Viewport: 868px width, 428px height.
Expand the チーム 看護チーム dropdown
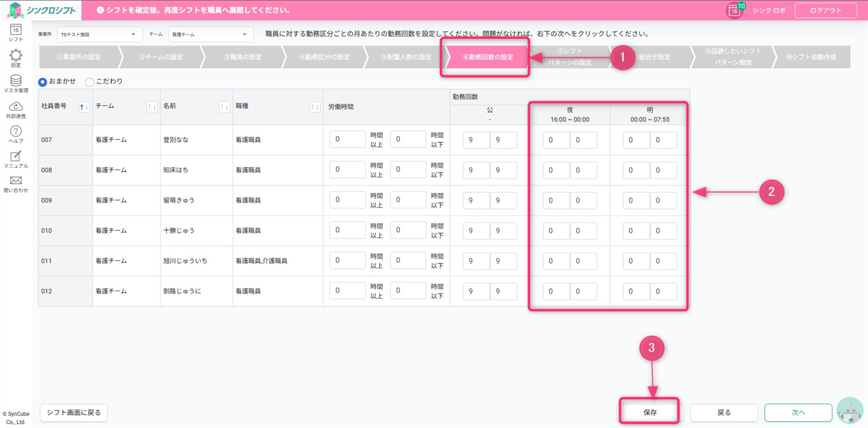click(x=210, y=34)
